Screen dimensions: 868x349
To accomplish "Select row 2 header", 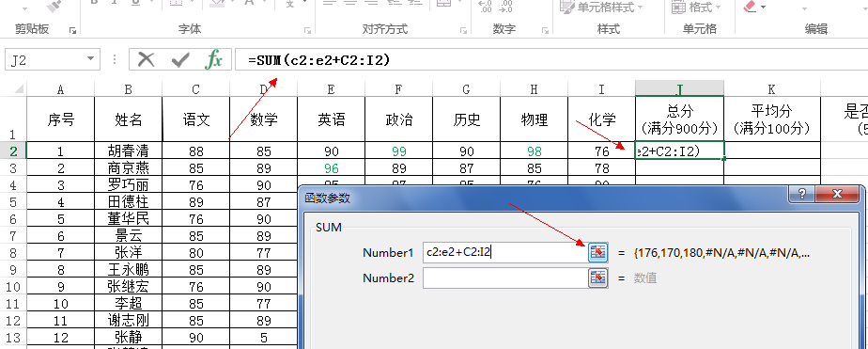I will click(13, 151).
